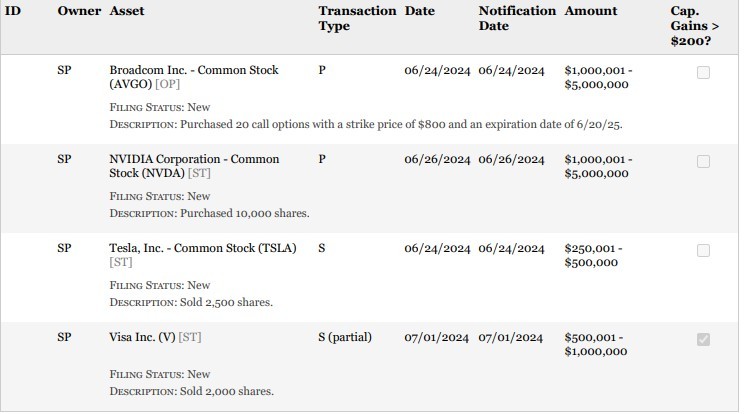Click the [ST] tag next to NVDA

(x=198, y=174)
